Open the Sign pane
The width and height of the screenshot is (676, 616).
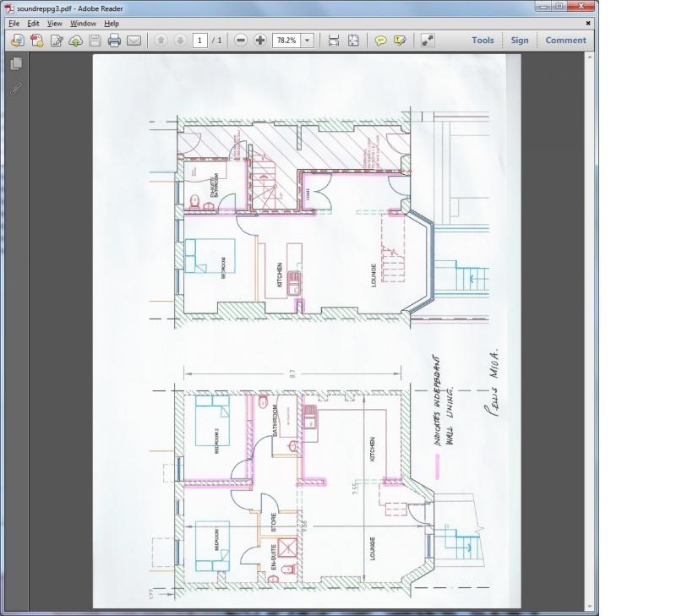(x=520, y=41)
